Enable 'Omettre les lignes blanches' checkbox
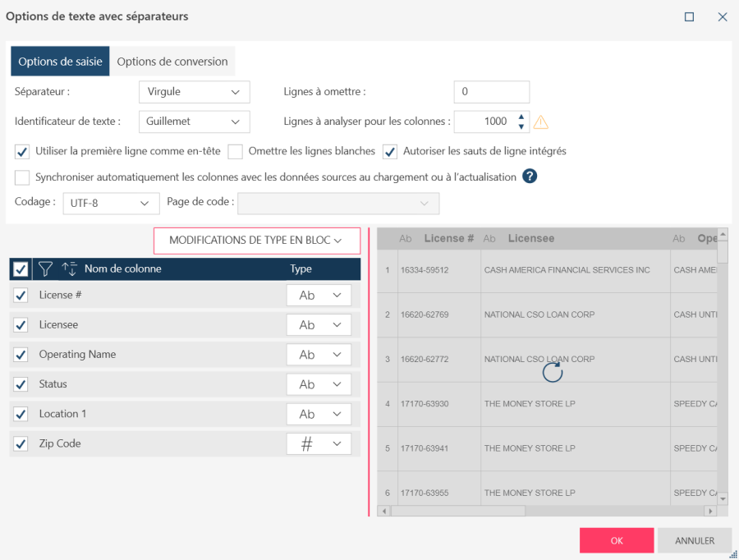Image resolution: width=739 pixels, height=560 pixels. pyautogui.click(x=235, y=151)
